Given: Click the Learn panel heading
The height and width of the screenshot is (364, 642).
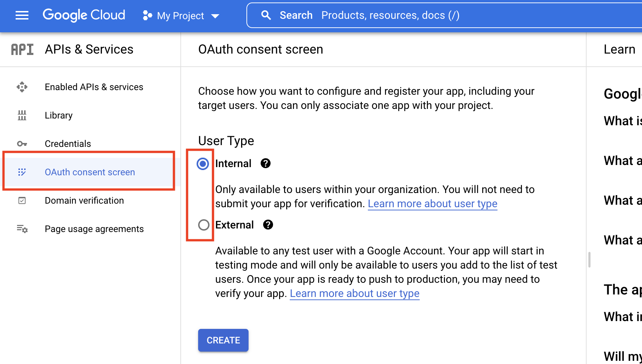Looking at the screenshot, I should pos(620,49).
